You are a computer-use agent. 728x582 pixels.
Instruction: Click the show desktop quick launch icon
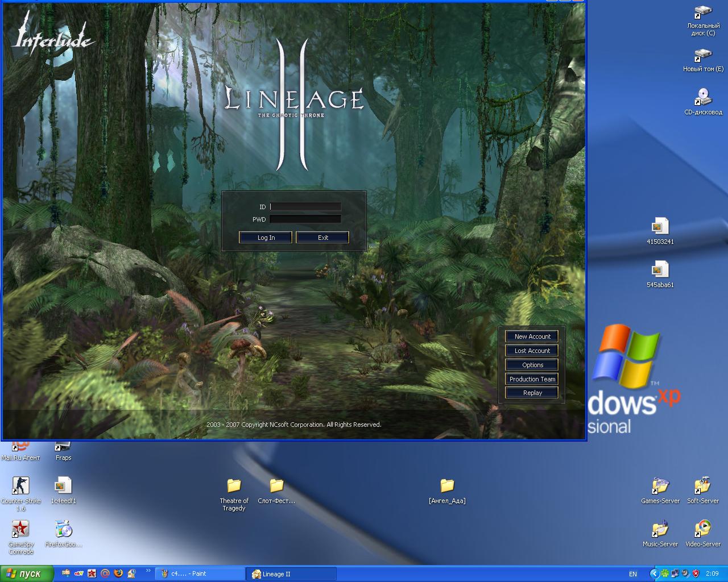[66, 573]
